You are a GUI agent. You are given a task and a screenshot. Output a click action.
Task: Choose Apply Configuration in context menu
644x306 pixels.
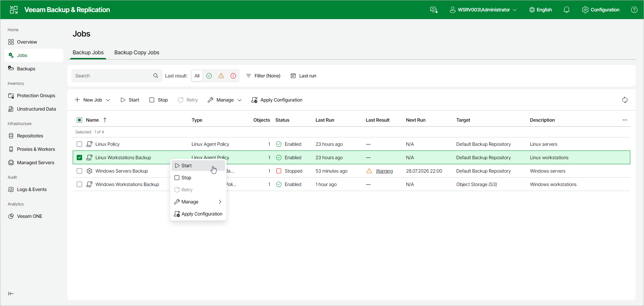point(198,214)
